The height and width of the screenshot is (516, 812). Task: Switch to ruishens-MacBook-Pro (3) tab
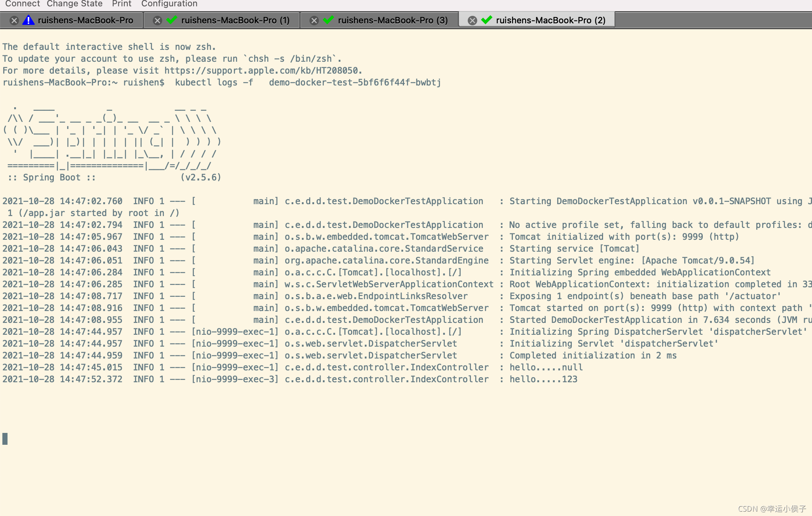[393, 21]
